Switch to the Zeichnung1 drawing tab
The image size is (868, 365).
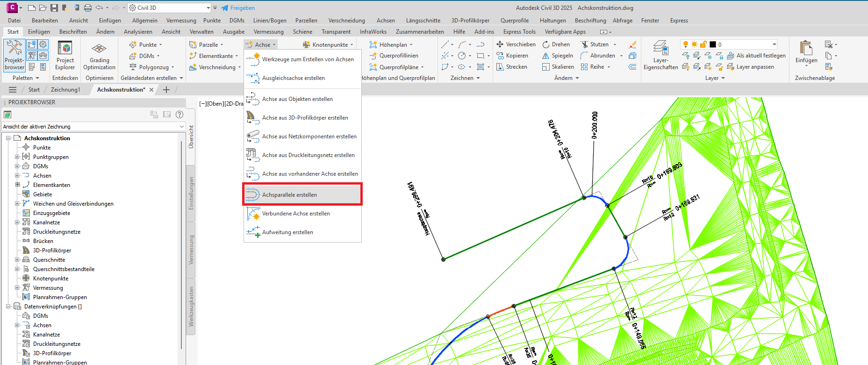[65, 90]
